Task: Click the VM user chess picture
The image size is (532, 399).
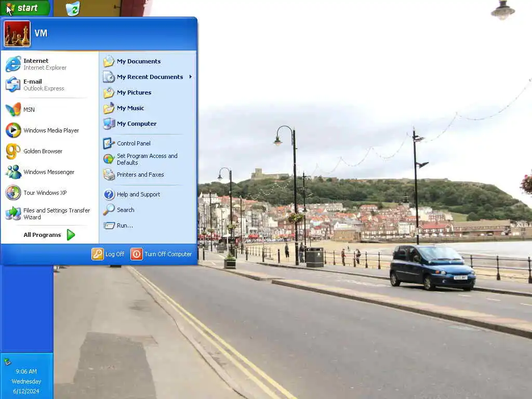Action: click(x=17, y=34)
